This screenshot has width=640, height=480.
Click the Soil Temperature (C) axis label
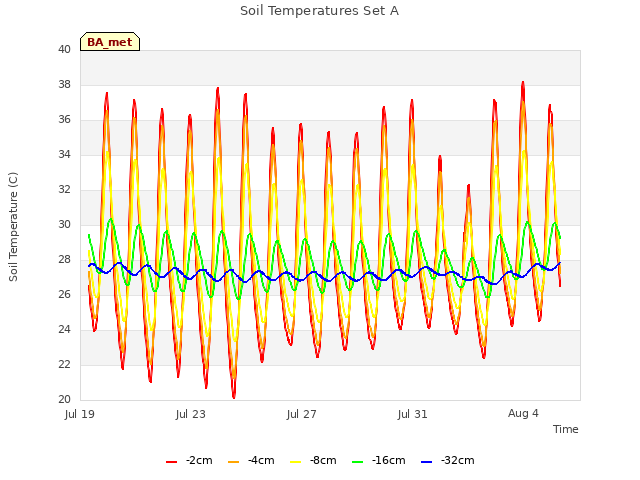13,227
